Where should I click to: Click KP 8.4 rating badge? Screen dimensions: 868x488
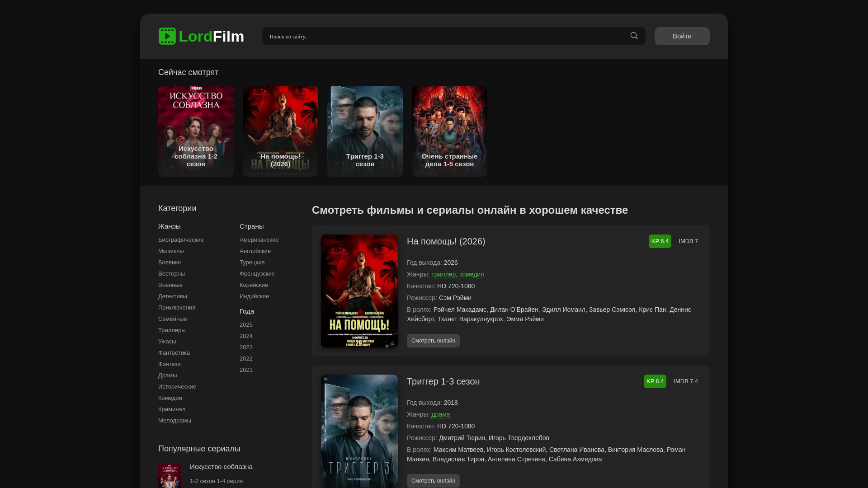pos(655,381)
